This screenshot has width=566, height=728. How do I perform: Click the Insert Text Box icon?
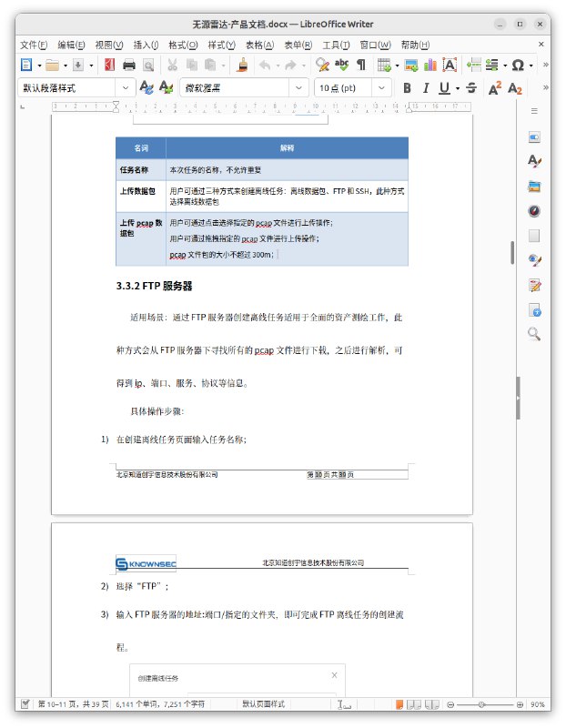click(450, 65)
